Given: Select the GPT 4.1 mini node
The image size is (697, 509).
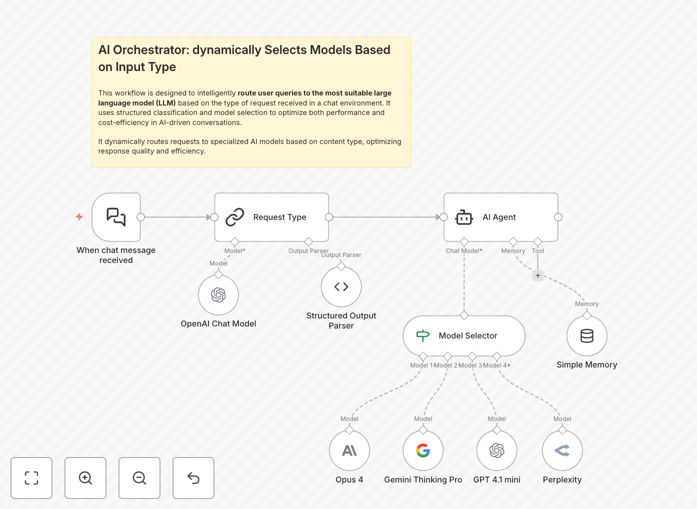Looking at the screenshot, I should pos(497,451).
